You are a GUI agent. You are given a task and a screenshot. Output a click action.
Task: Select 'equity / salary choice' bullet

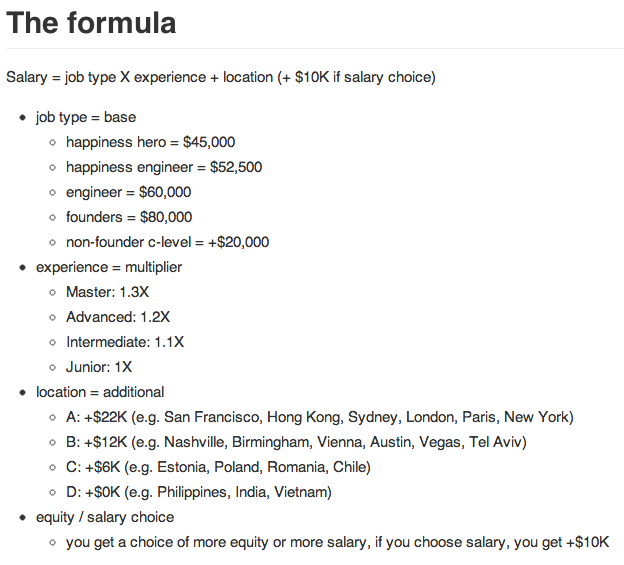pos(105,517)
